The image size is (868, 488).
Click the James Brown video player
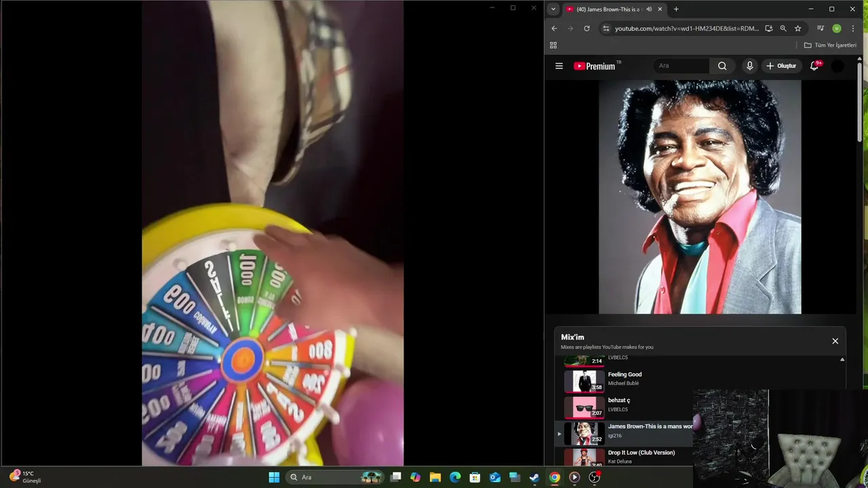pyautogui.click(x=700, y=197)
